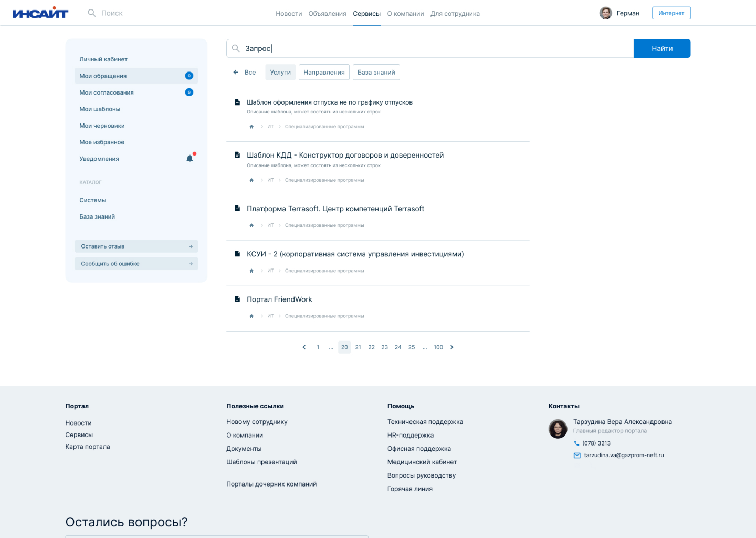Click the notifications bell icon

(x=190, y=159)
